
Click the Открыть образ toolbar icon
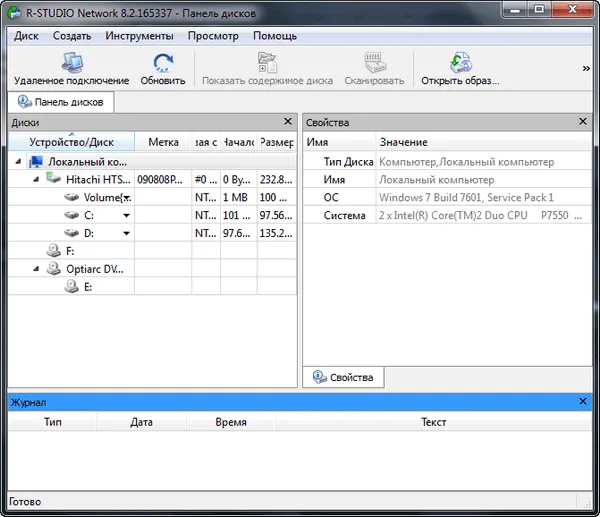460,62
